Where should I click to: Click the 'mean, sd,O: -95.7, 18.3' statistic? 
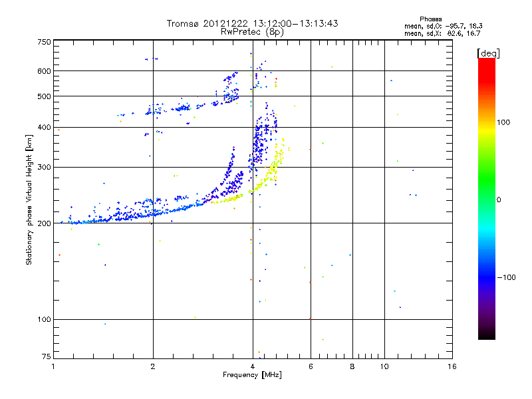[443, 26]
